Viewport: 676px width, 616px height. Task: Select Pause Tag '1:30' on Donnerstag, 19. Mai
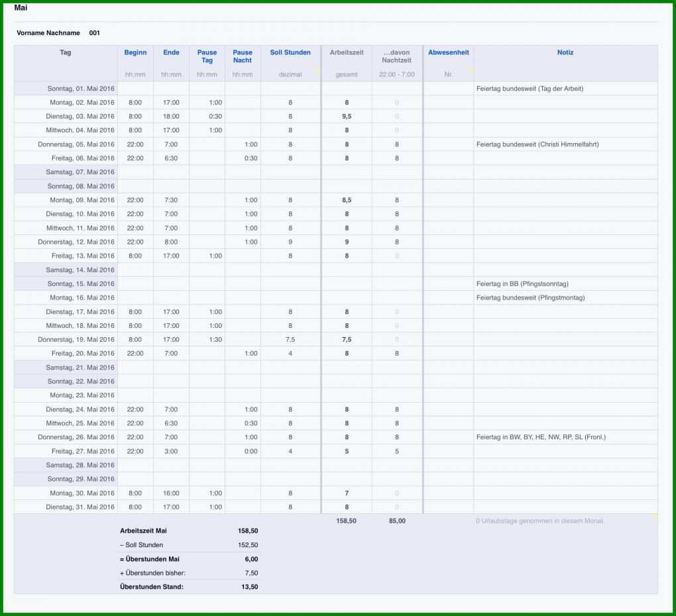[215, 339]
